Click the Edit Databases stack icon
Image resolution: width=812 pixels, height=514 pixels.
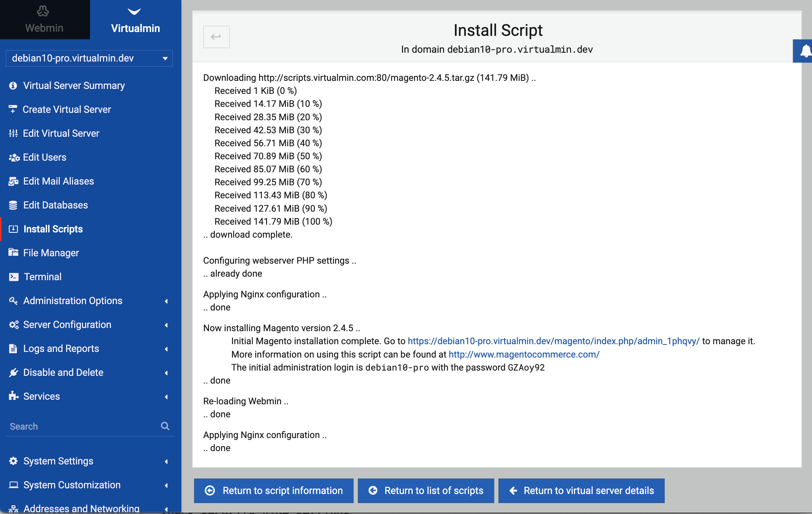click(13, 205)
